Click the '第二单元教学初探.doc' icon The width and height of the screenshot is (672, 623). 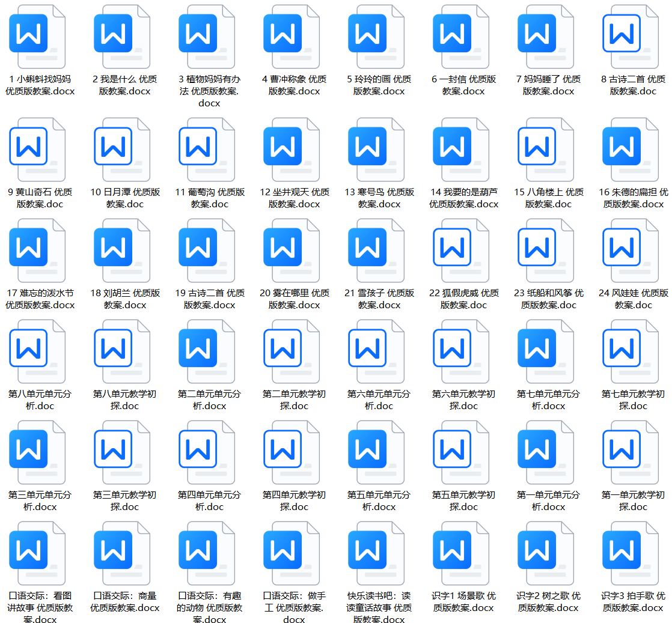pos(292,352)
